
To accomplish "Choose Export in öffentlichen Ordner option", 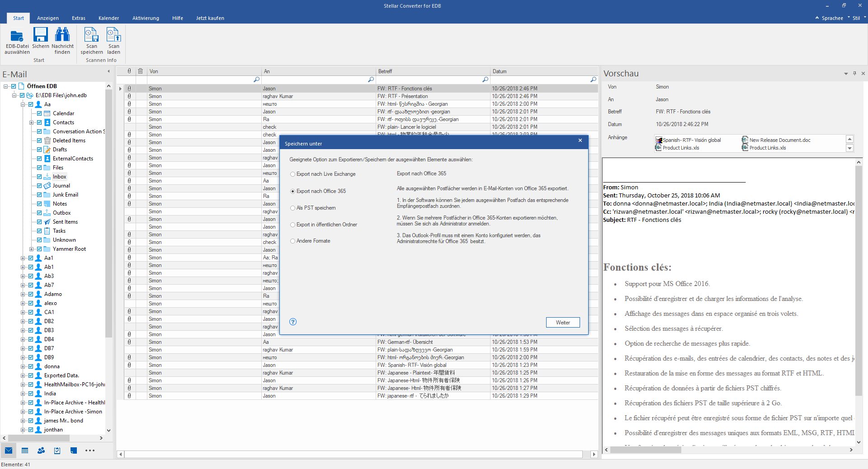I will pos(324,225).
